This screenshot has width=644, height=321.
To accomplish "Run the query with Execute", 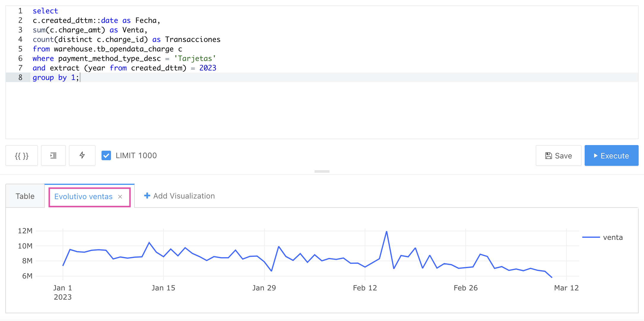I will pos(611,155).
